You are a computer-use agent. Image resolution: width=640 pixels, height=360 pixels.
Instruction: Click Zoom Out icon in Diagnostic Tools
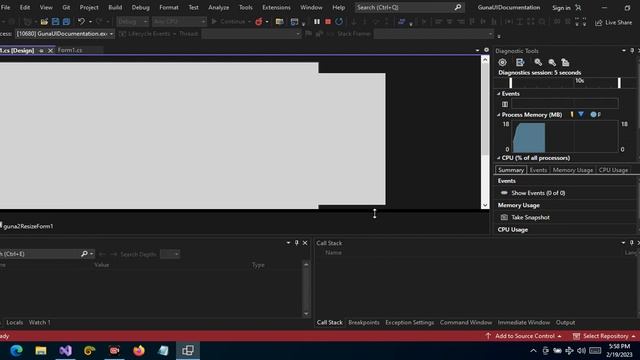[x=552, y=62]
